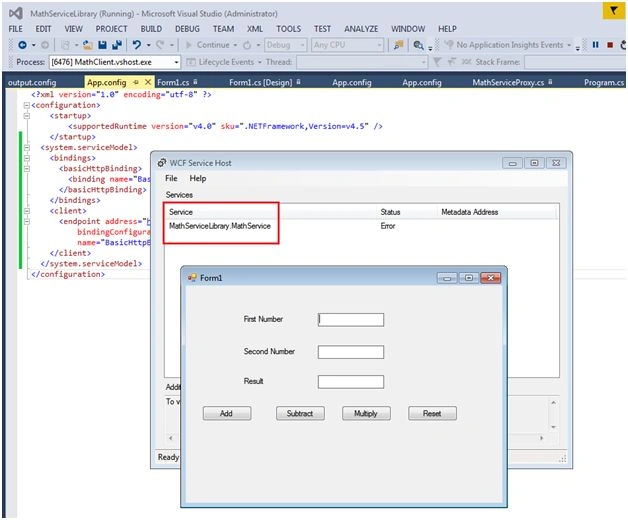Click the Second Number text field
The height and width of the screenshot is (520, 628).
pyautogui.click(x=351, y=352)
